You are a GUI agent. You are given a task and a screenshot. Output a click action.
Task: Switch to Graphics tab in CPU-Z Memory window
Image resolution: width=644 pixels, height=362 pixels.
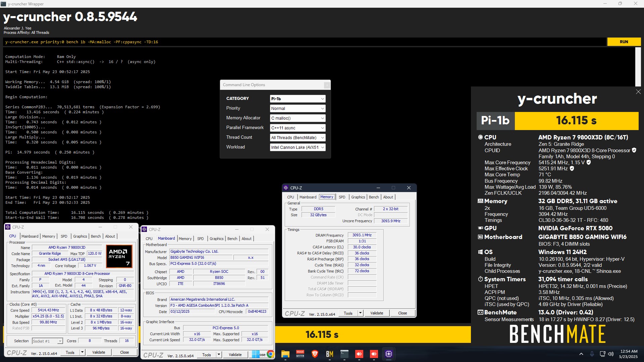pos(358,197)
